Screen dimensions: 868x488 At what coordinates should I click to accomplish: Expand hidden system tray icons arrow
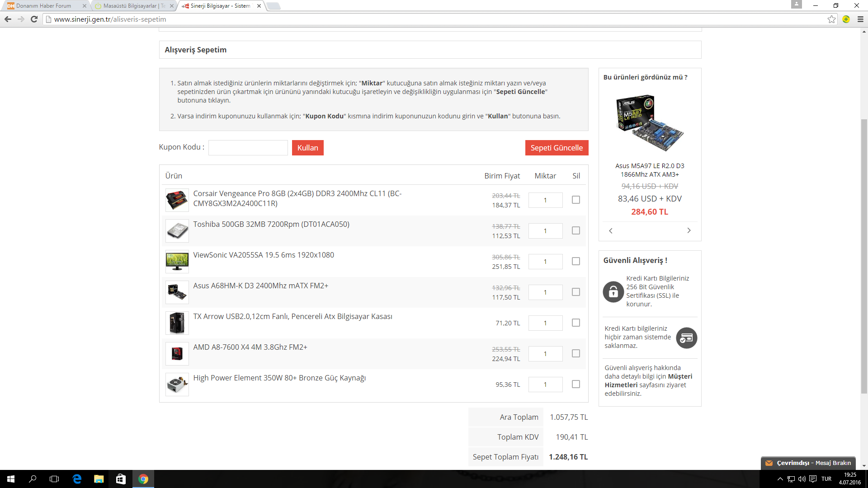[x=780, y=479]
